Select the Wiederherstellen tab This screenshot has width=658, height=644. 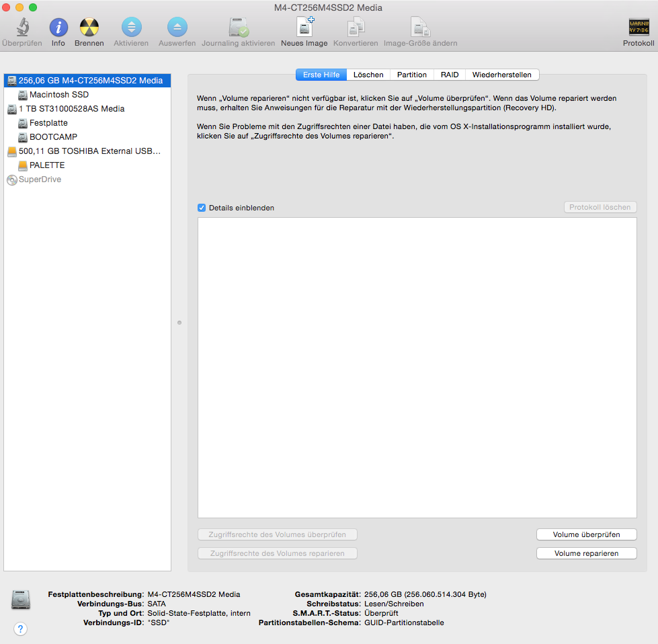point(501,75)
